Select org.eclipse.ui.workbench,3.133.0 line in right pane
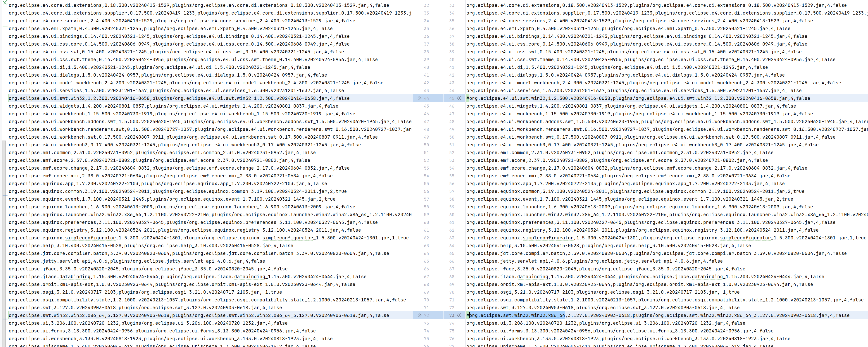The height and width of the screenshot is (347, 868). click(628, 339)
